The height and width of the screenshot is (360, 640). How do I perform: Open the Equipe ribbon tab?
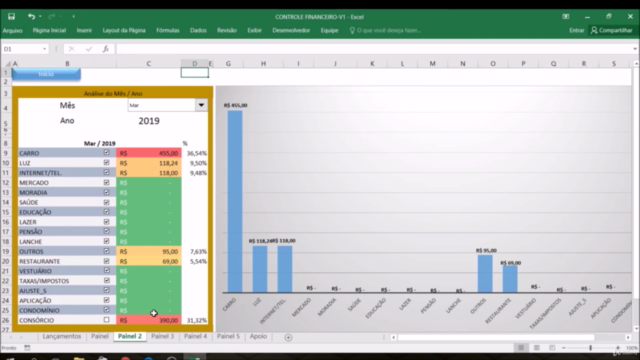pyautogui.click(x=329, y=30)
